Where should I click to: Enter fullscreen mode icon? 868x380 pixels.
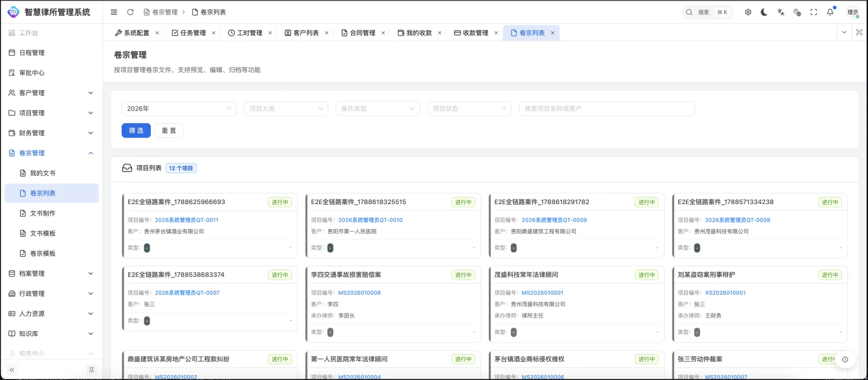click(814, 12)
